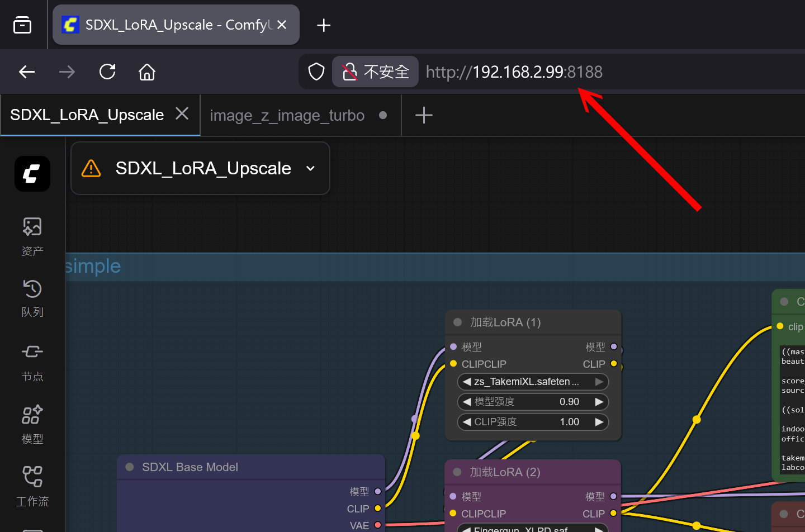Screen dimensions: 805x532
Task: Toggle collapse dot on SDXL Base Model node
Action: click(130, 467)
